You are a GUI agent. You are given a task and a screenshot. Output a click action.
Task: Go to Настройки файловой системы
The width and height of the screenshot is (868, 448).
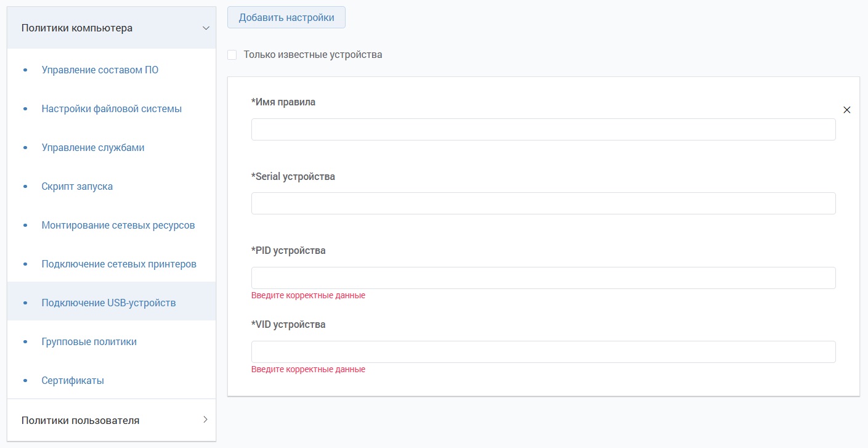coord(112,109)
